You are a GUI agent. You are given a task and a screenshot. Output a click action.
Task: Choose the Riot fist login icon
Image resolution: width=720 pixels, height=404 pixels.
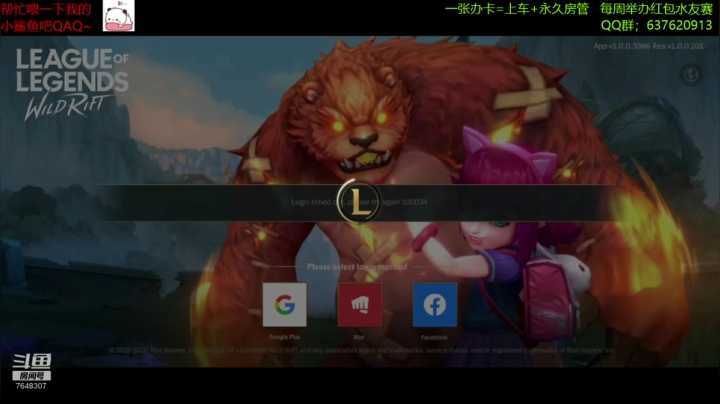[x=360, y=305]
